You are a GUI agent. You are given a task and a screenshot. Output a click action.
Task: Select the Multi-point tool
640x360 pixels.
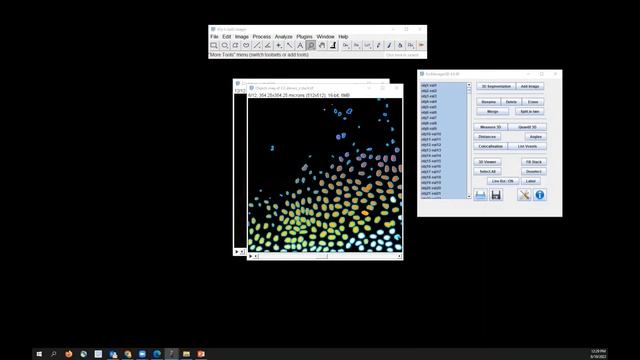(x=279, y=46)
